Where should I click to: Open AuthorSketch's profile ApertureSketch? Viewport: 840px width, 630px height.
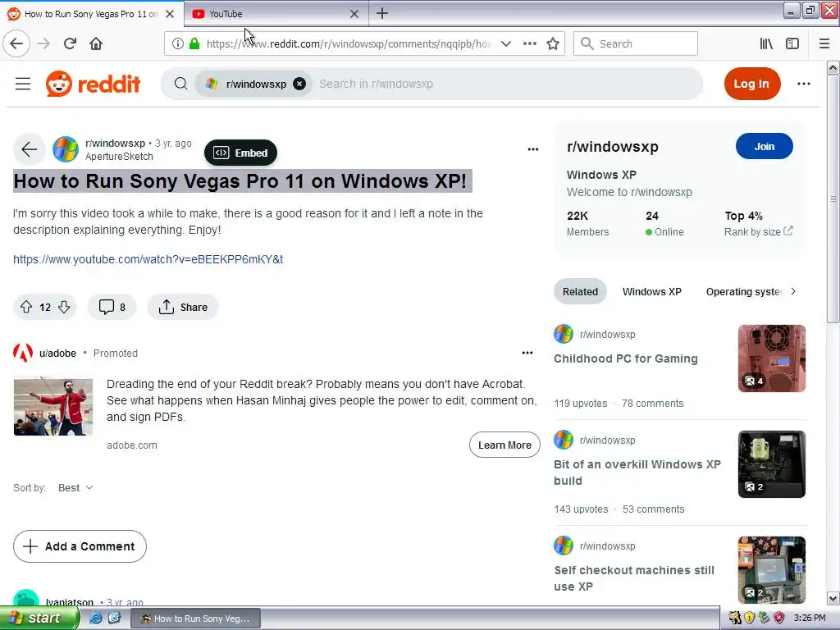[x=120, y=157]
